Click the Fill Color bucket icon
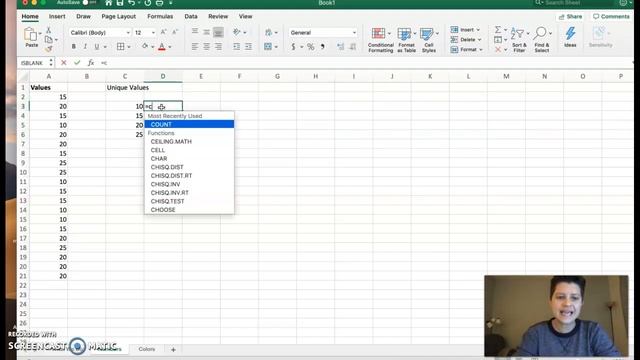 145,47
